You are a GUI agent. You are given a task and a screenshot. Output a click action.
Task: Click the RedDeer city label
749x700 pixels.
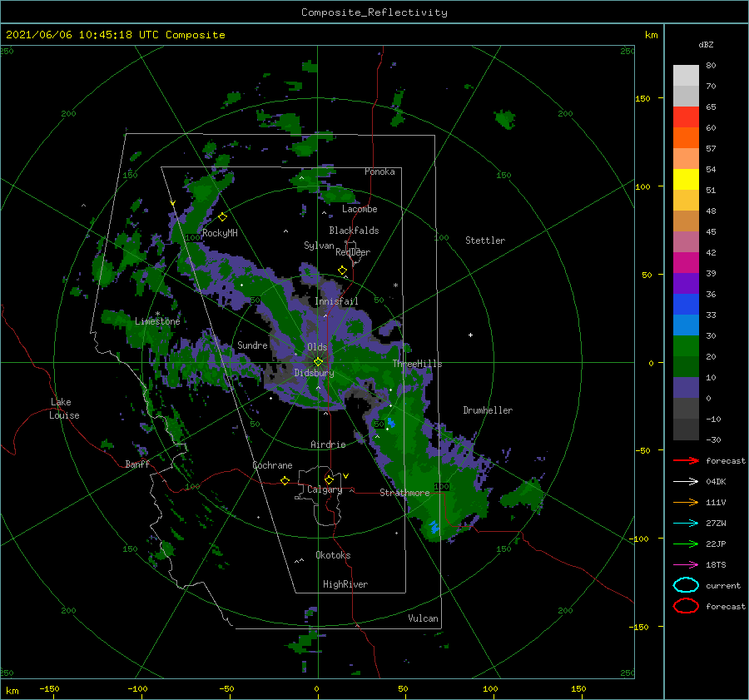click(353, 252)
